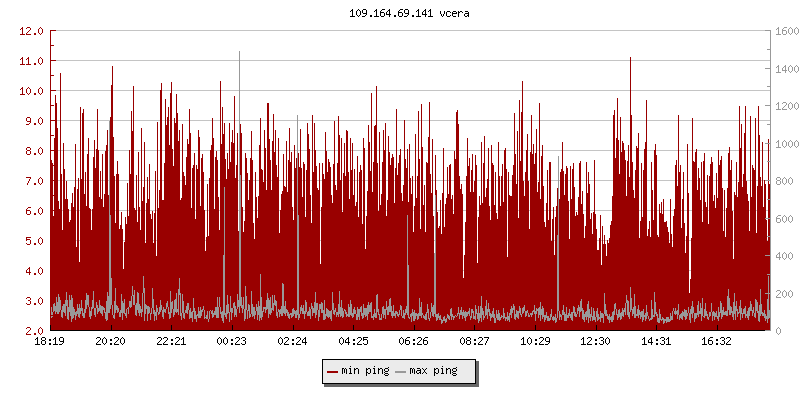
Task: Select the max ping legend label
Action: point(434,371)
